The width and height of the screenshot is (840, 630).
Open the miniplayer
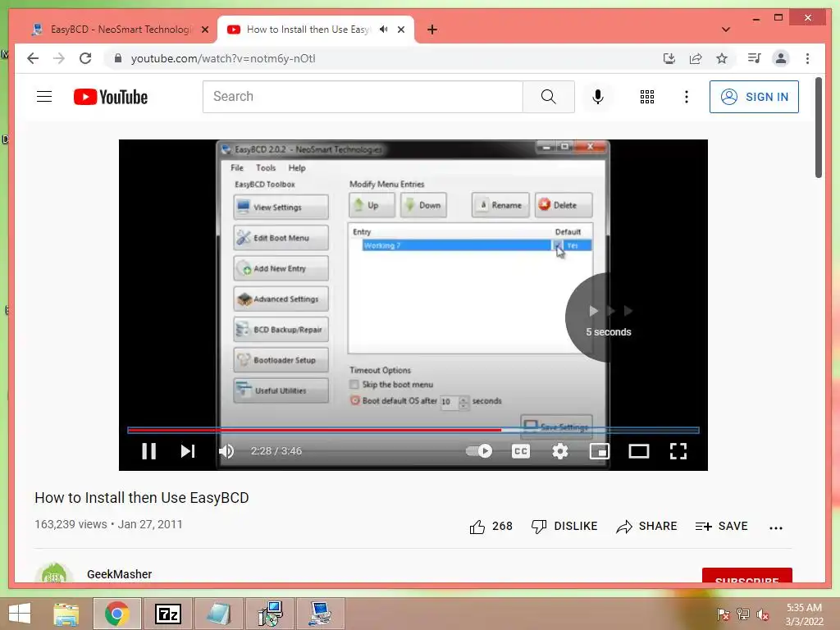[600, 451]
